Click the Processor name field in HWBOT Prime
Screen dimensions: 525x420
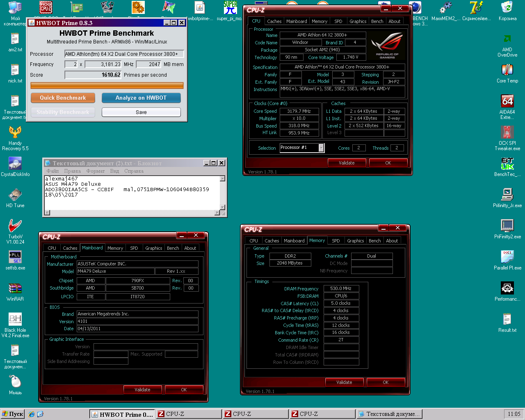(124, 54)
